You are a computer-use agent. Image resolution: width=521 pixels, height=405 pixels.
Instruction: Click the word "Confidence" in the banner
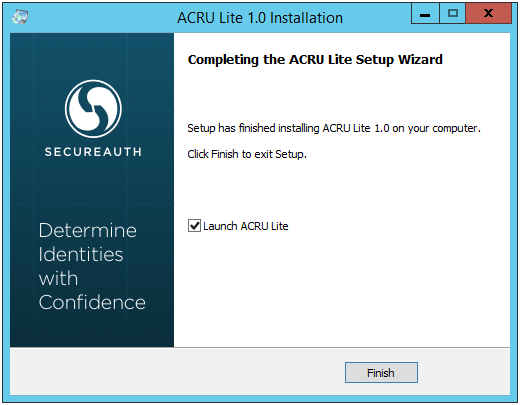(92, 302)
